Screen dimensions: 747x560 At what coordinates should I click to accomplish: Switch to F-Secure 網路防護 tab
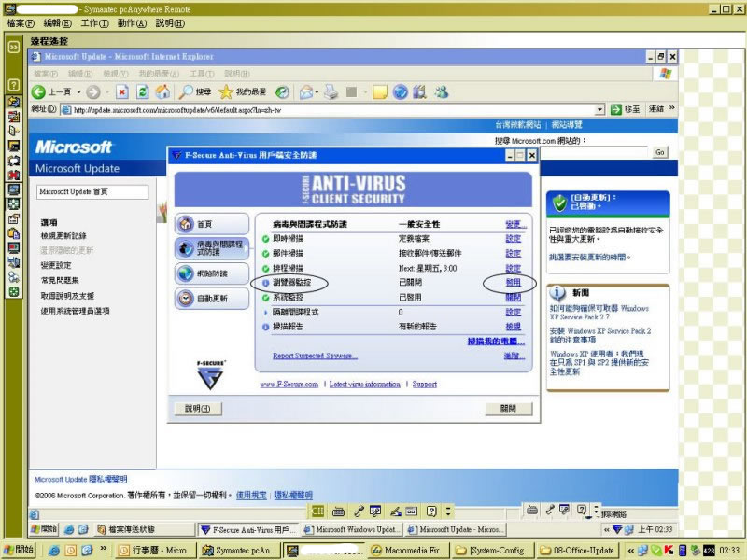[212, 273]
